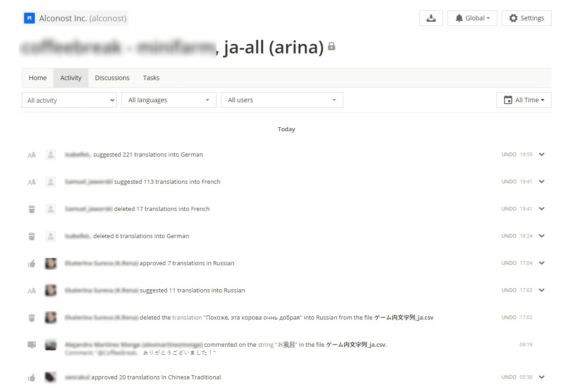
Task: Click the Alconost Inc. logo icon
Action: 29,19
